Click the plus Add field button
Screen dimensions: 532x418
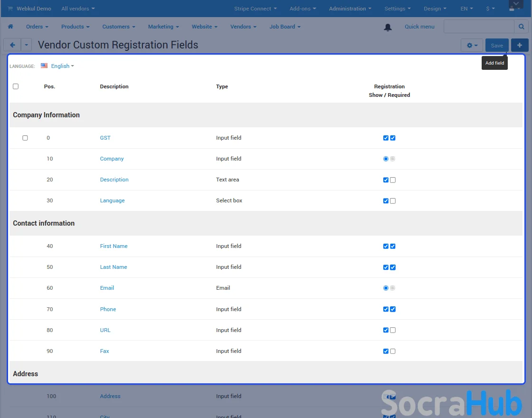[520, 46]
